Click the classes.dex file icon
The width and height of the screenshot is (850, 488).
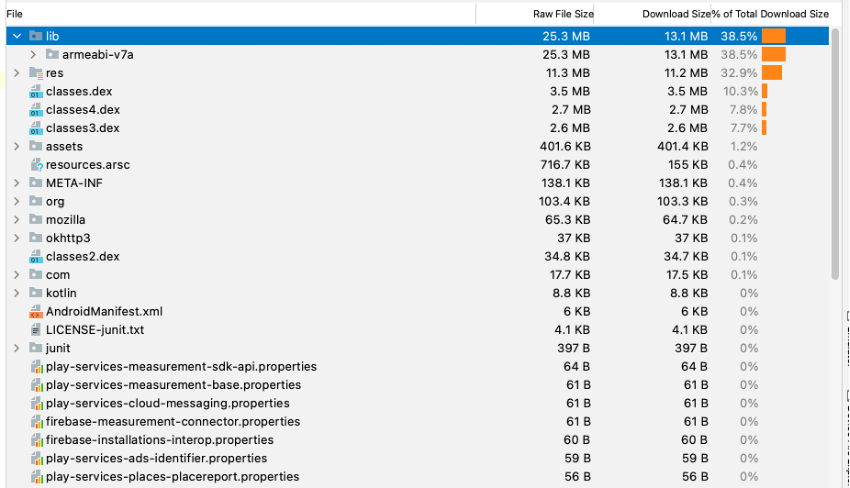36,91
